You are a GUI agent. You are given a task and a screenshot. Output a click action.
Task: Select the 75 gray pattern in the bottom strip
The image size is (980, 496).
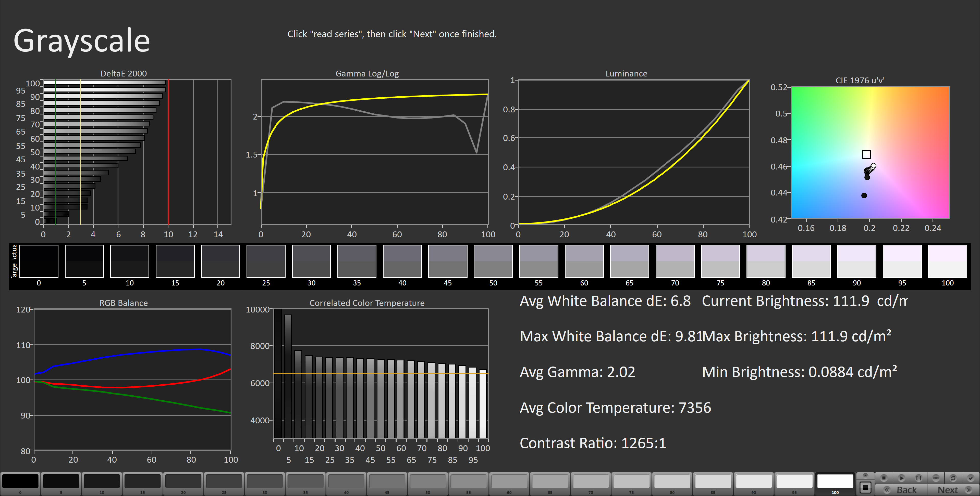tap(632, 481)
